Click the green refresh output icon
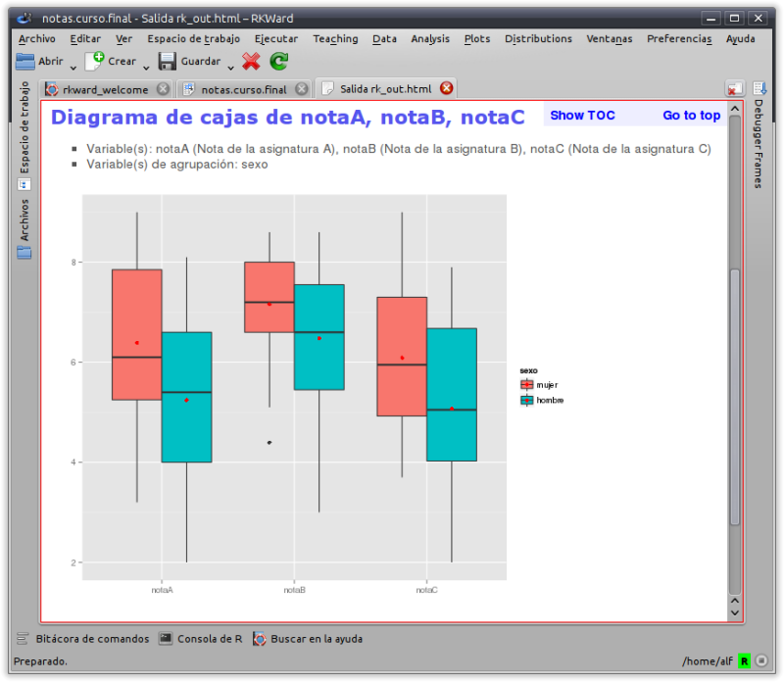Screen dimensions: 784x682 coord(279,62)
